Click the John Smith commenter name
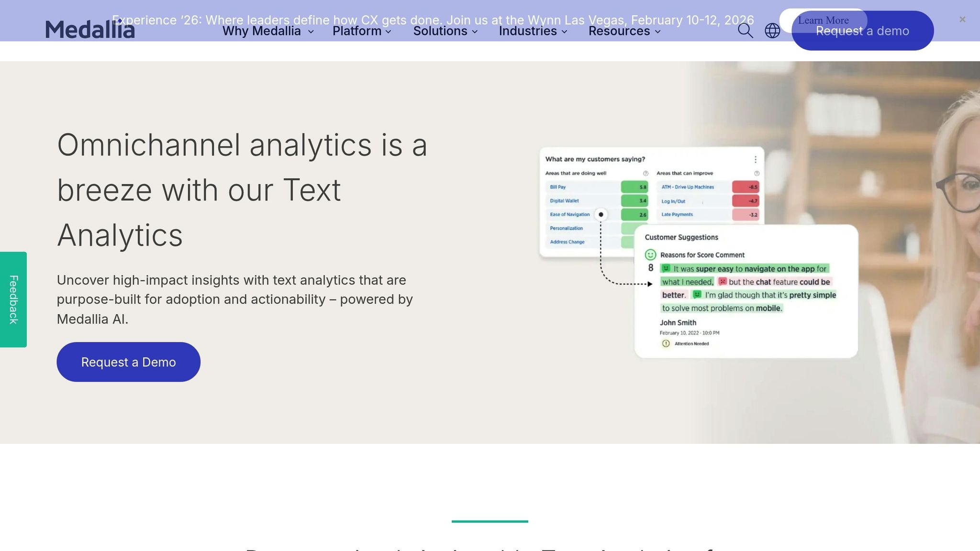Image resolution: width=980 pixels, height=551 pixels. (678, 323)
